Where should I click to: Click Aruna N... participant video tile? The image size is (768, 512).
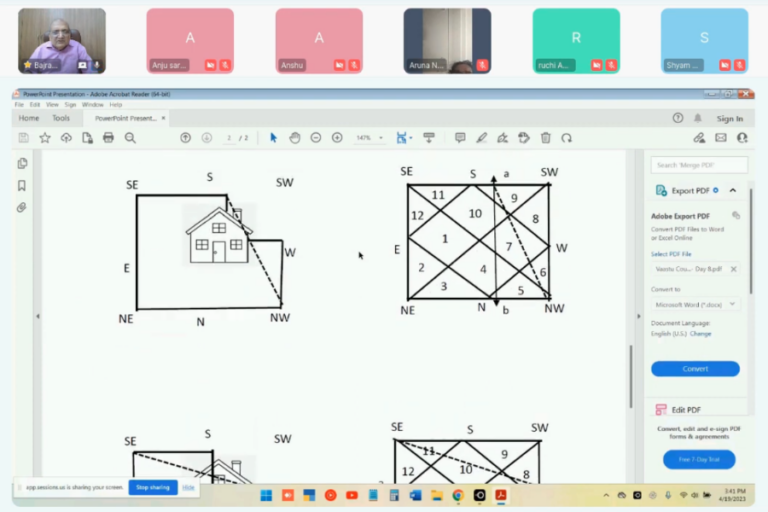coord(447,41)
